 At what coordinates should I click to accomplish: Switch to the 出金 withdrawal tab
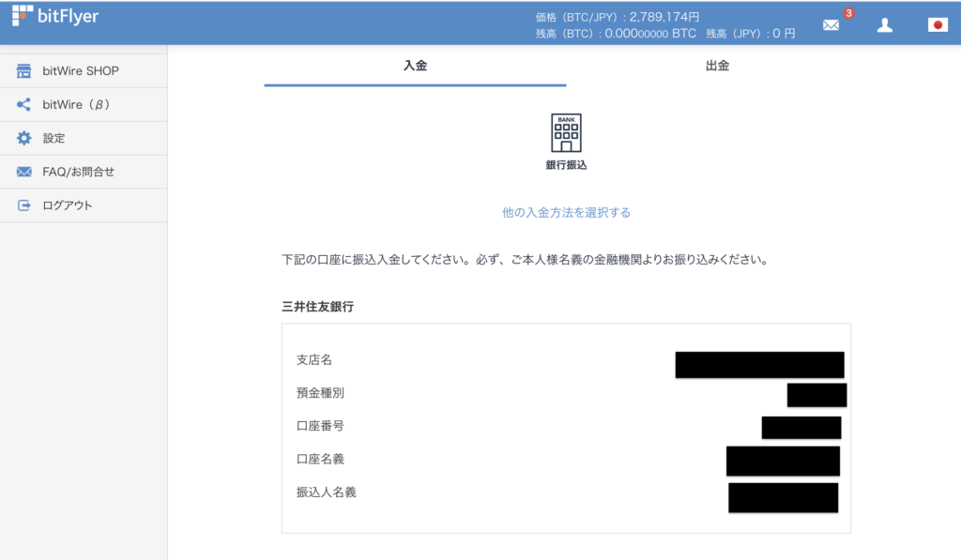coord(717,66)
